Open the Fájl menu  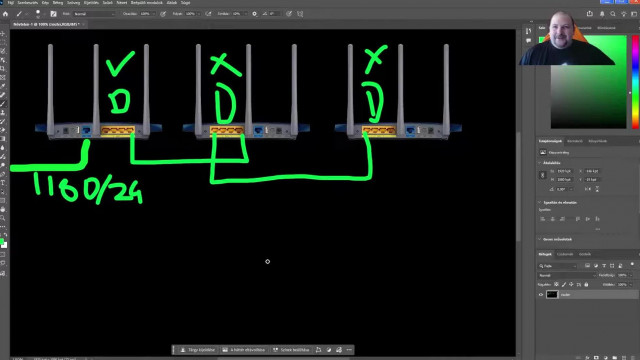[x=11, y=2]
